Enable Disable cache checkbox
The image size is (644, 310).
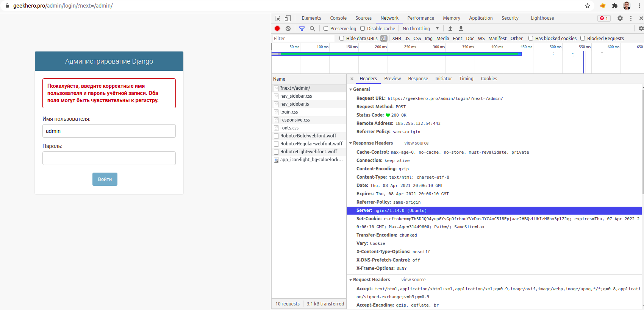(363, 28)
